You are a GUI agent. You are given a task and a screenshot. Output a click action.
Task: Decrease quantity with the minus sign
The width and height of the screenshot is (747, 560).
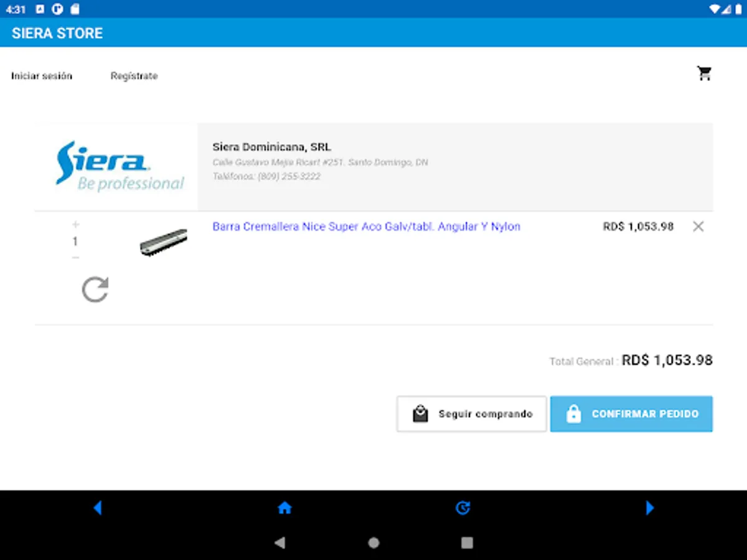(75, 258)
